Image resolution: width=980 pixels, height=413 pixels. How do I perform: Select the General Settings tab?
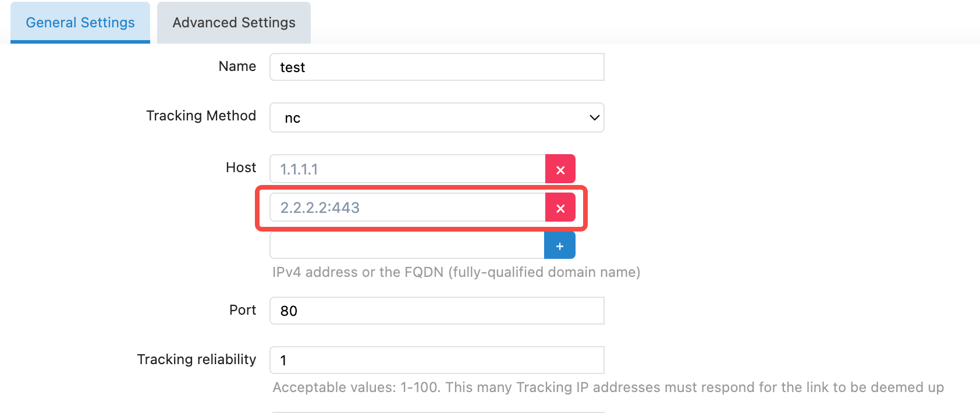(x=80, y=23)
